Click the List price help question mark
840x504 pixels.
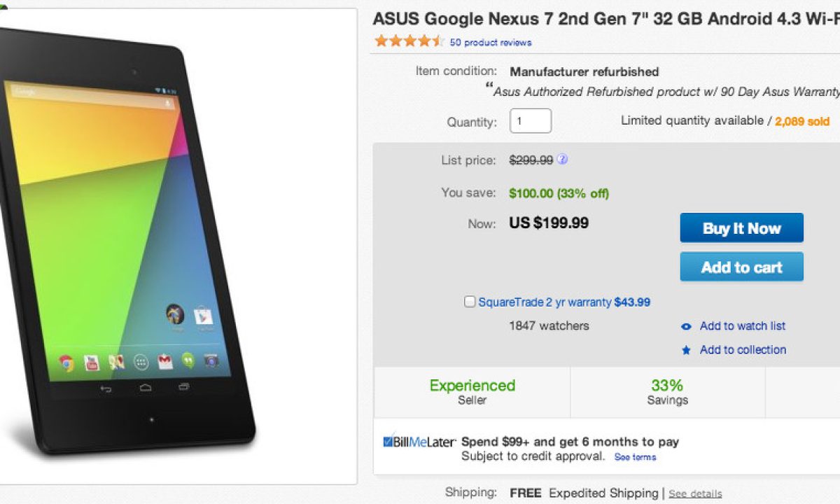[x=562, y=160]
